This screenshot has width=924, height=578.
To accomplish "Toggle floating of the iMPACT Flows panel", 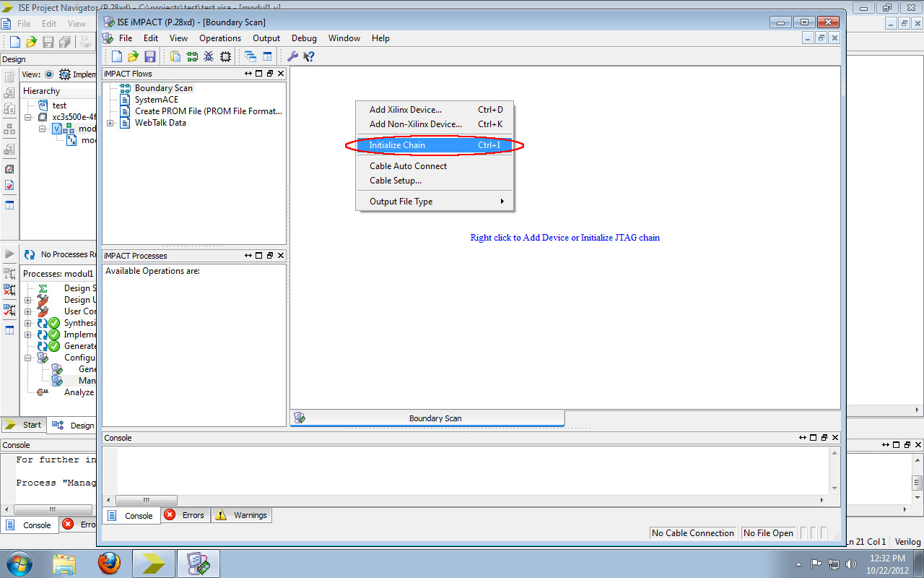I will (269, 73).
